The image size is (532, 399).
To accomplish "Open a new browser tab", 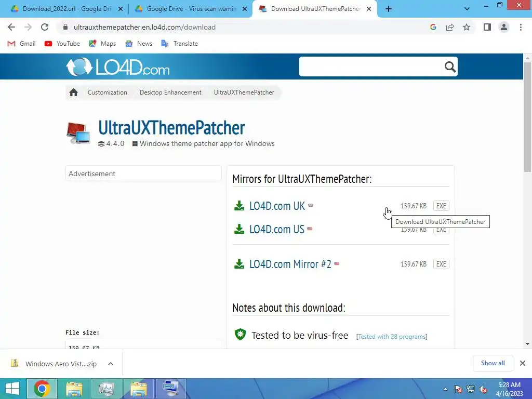I will pos(389,9).
